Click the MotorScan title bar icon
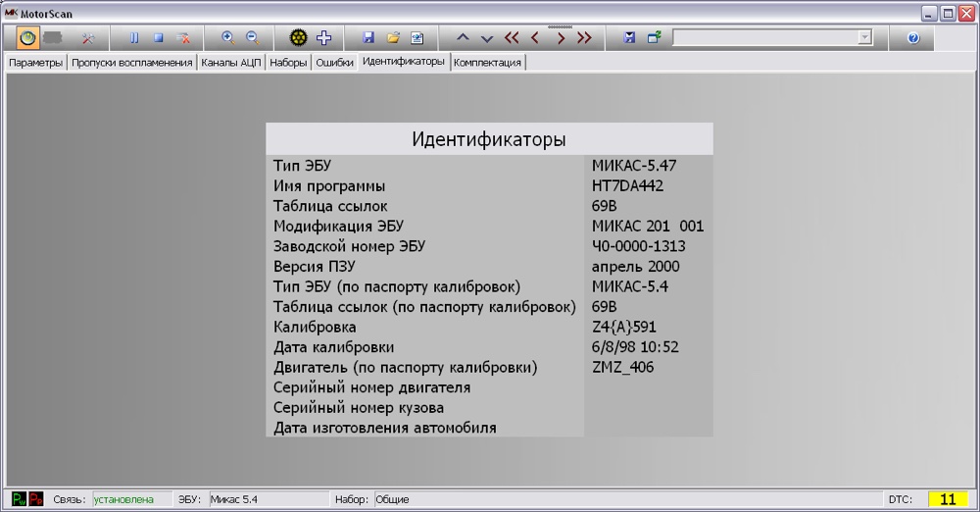The image size is (980, 512). [x=11, y=13]
